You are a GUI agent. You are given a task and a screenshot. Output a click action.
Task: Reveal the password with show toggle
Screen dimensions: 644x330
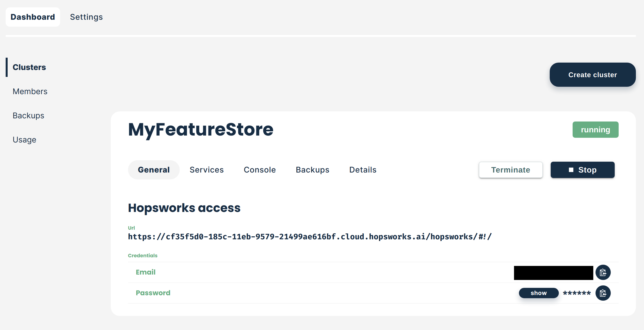[538, 293]
